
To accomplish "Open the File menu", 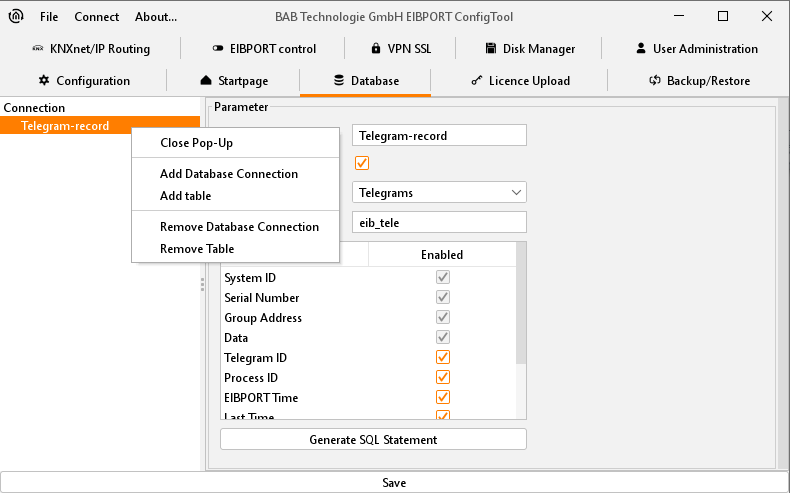I will coord(49,17).
